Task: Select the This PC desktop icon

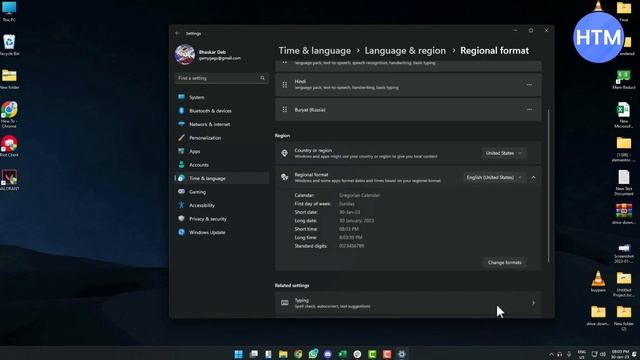Action: 9,11
